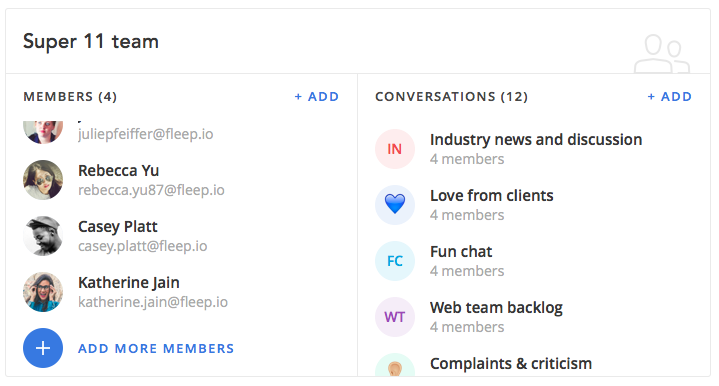719x386 pixels.
Task: Click email juliepfeiffer@fleep.io
Action: 145,134
